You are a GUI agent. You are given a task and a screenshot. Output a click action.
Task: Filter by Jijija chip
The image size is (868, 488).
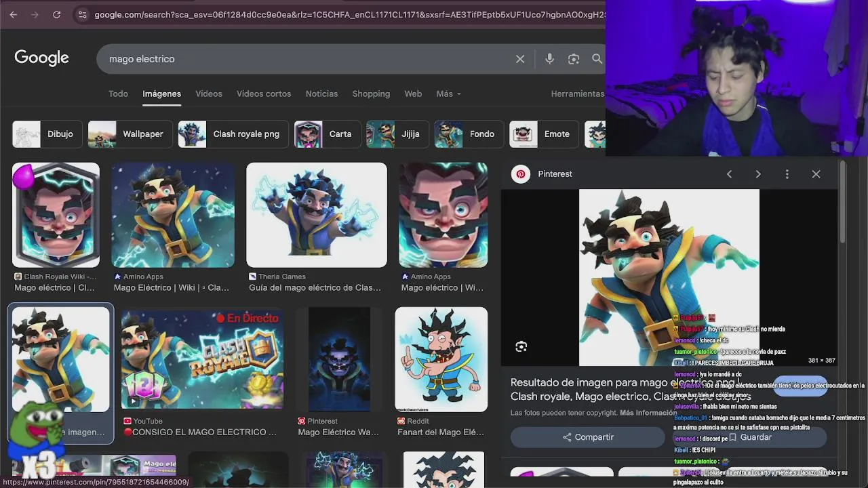coord(397,134)
